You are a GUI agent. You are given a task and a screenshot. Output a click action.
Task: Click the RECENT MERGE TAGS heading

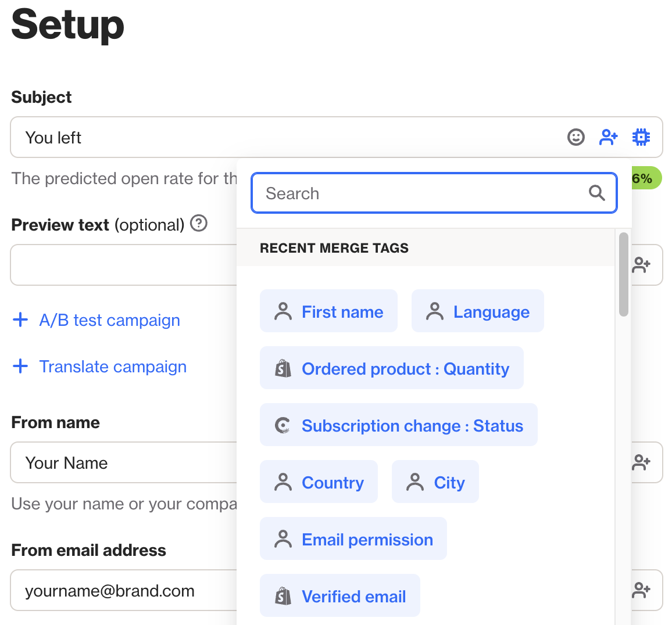334,248
